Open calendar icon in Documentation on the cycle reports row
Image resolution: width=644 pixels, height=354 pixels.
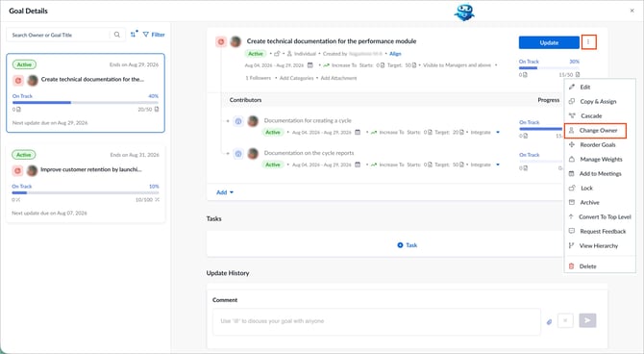[358, 164]
